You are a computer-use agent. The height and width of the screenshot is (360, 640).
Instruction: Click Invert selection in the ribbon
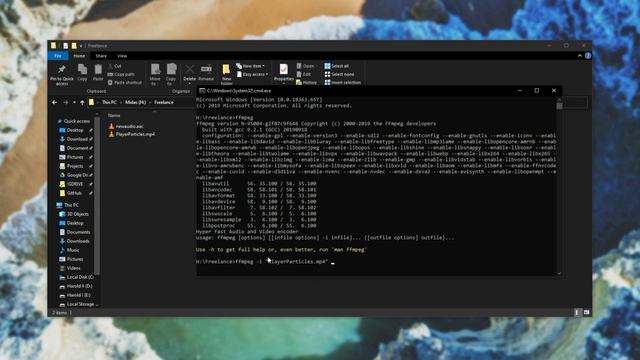[343, 82]
